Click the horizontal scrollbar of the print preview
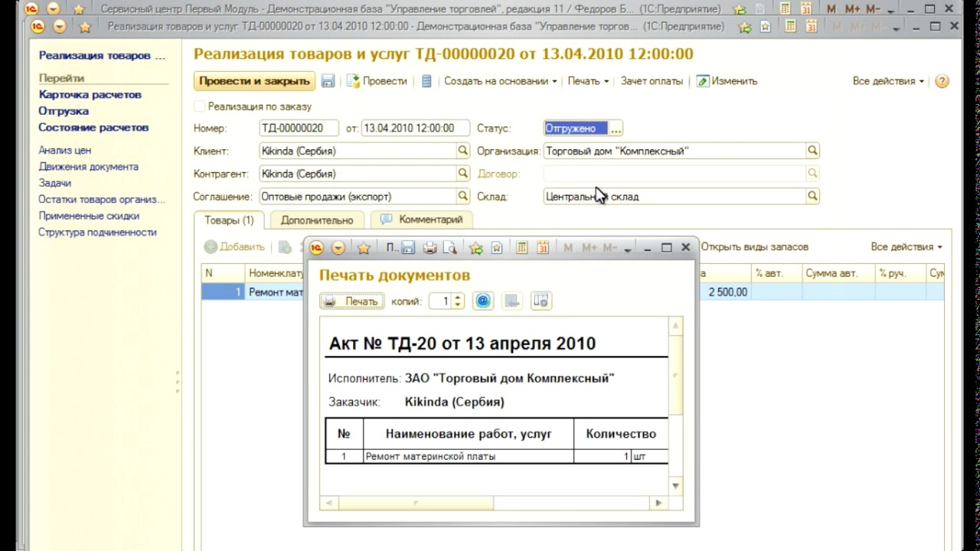 pyautogui.click(x=494, y=503)
